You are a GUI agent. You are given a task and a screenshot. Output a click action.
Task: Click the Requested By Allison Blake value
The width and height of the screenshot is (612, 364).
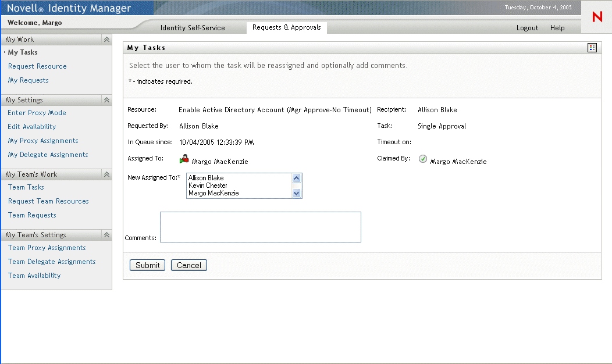tap(198, 126)
